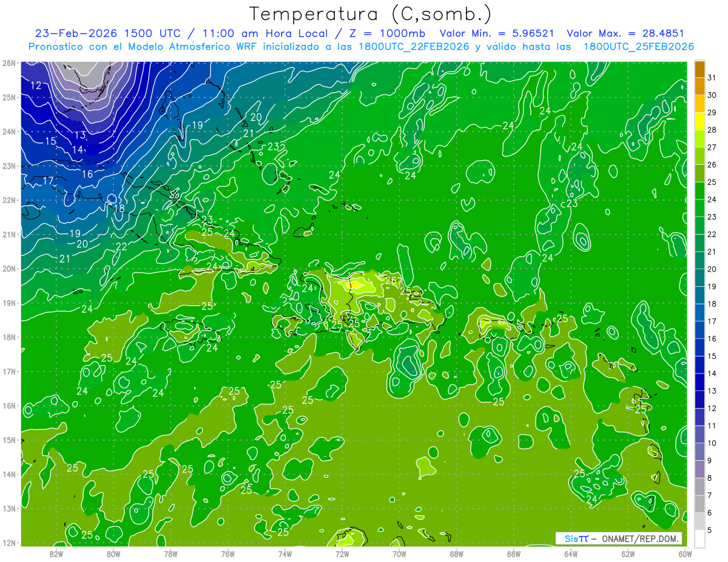The image size is (728, 562).
Task: Click the topmost brown swatch above 31
Action: tap(699, 68)
